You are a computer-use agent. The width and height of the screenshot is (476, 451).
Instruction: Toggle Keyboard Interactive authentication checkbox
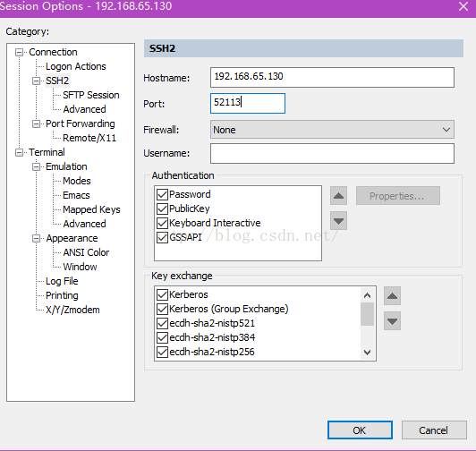point(163,223)
